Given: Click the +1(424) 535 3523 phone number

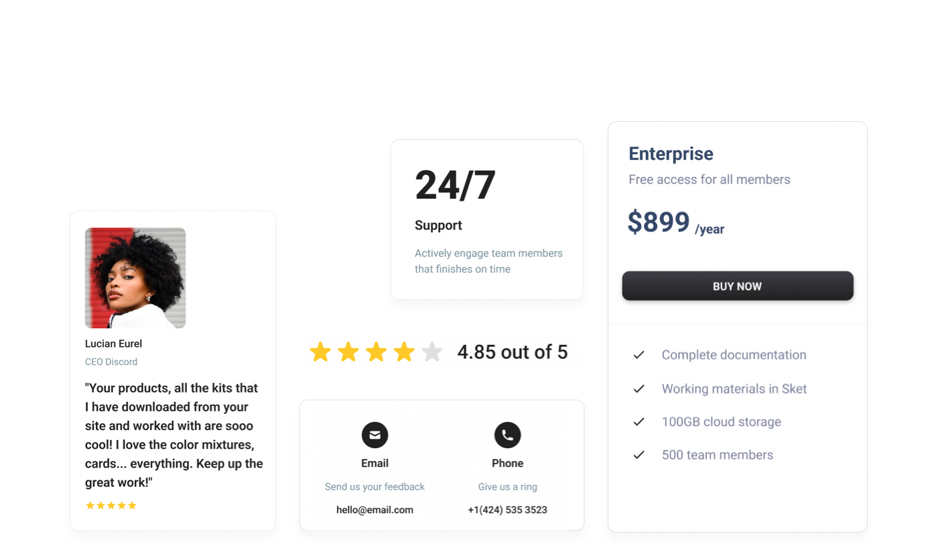Looking at the screenshot, I should (507, 510).
